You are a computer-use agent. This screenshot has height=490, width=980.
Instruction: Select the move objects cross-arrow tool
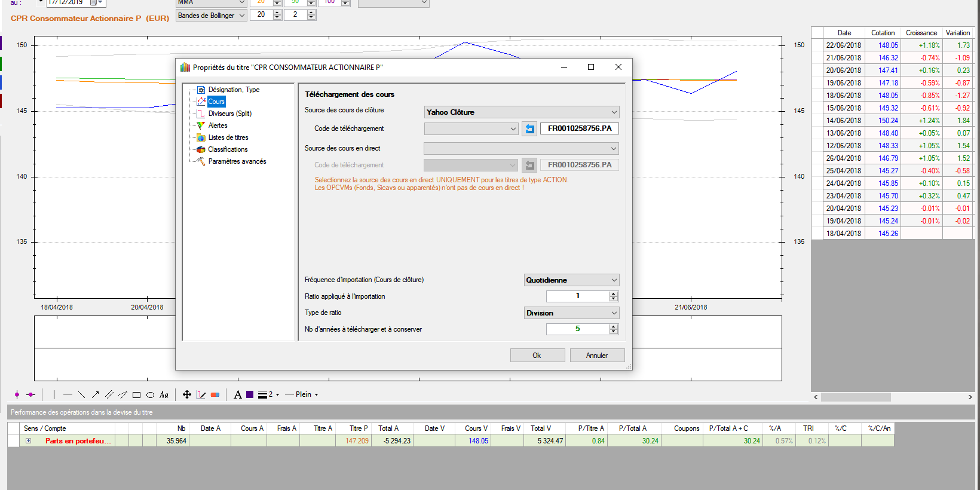coord(186,394)
